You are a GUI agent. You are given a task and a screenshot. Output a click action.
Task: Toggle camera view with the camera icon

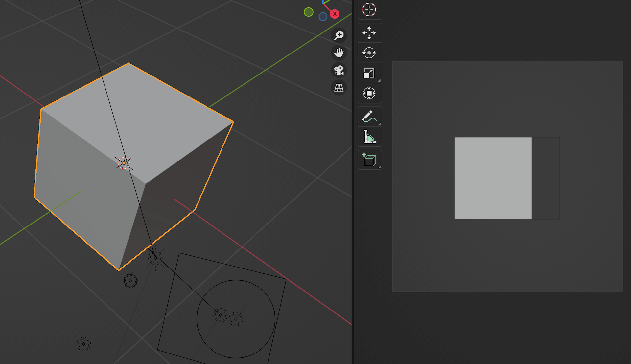(339, 70)
